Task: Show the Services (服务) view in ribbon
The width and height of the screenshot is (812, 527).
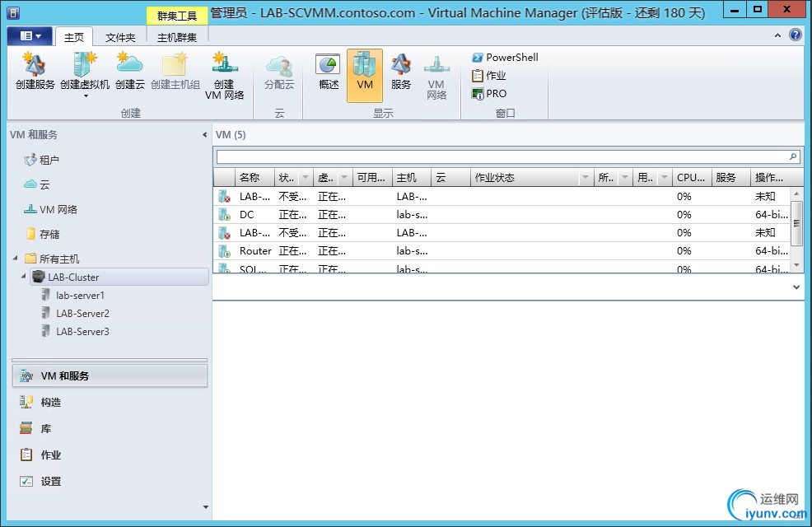Action: pos(401,71)
